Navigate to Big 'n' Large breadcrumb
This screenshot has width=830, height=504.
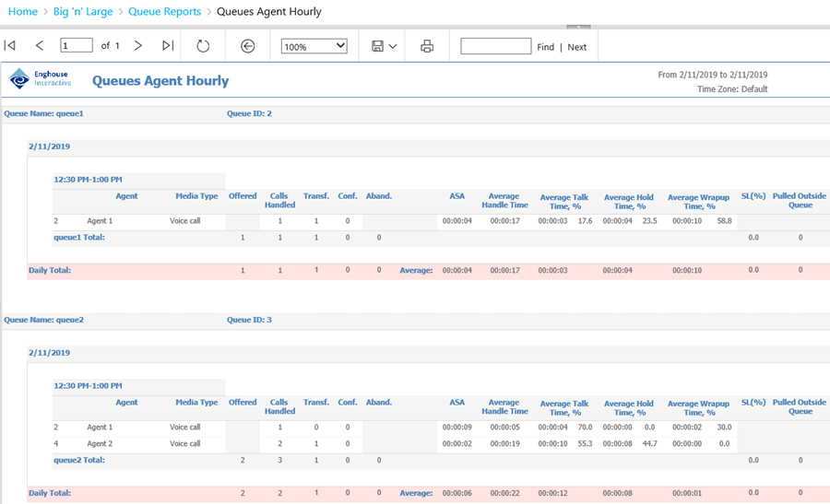click(x=84, y=12)
